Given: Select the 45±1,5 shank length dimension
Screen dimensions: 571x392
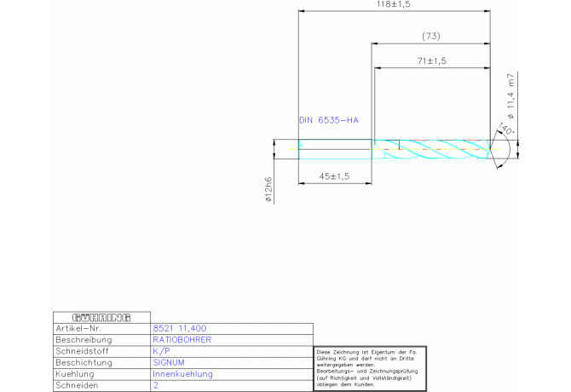Looking at the screenshot, I should 335,176.
